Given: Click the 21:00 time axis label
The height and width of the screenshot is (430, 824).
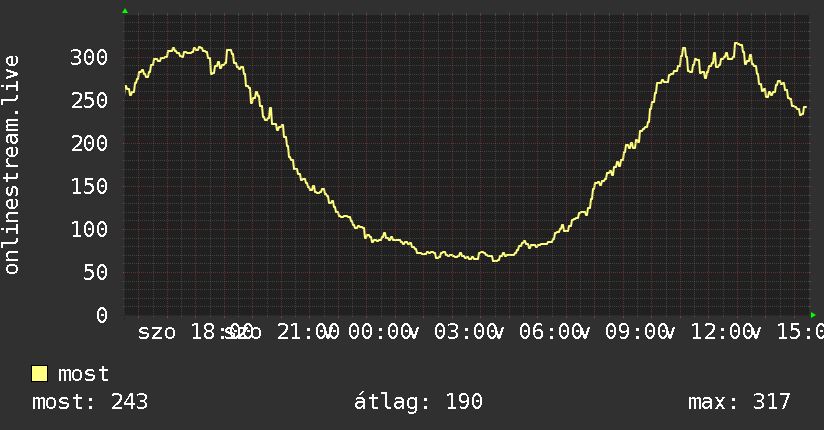Looking at the screenshot, I should tap(307, 332).
